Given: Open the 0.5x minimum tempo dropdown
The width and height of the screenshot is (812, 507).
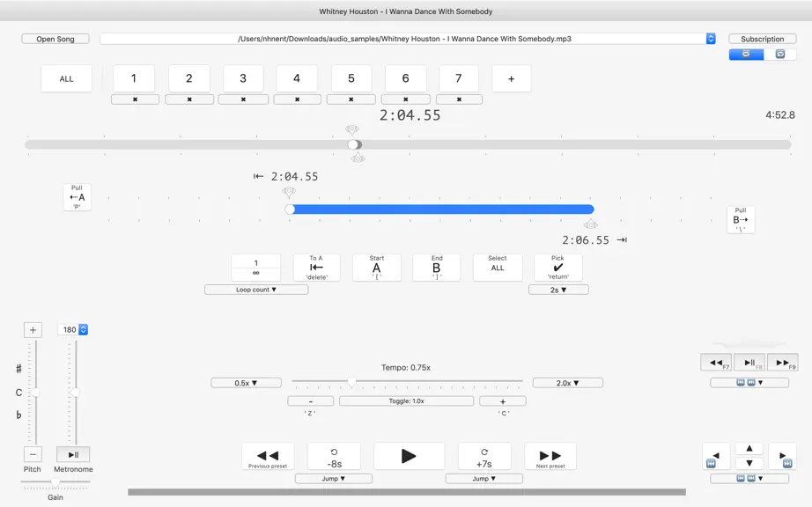Looking at the screenshot, I should [246, 383].
